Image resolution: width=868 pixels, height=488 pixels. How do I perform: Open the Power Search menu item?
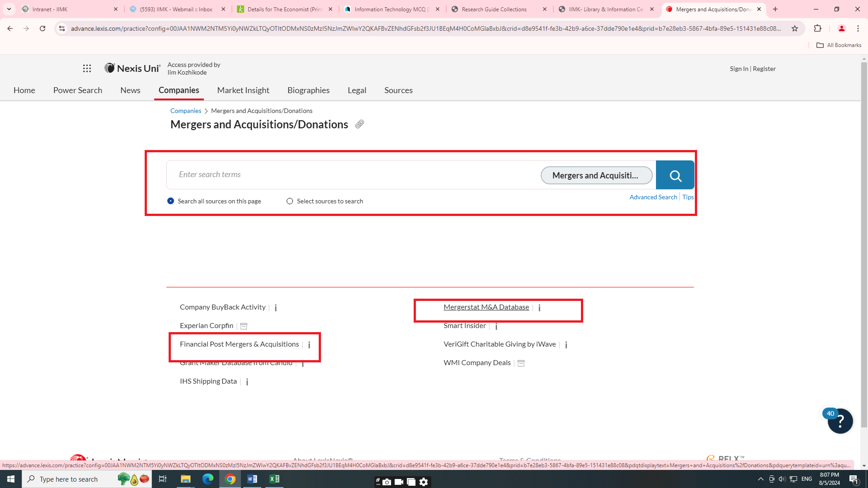78,90
